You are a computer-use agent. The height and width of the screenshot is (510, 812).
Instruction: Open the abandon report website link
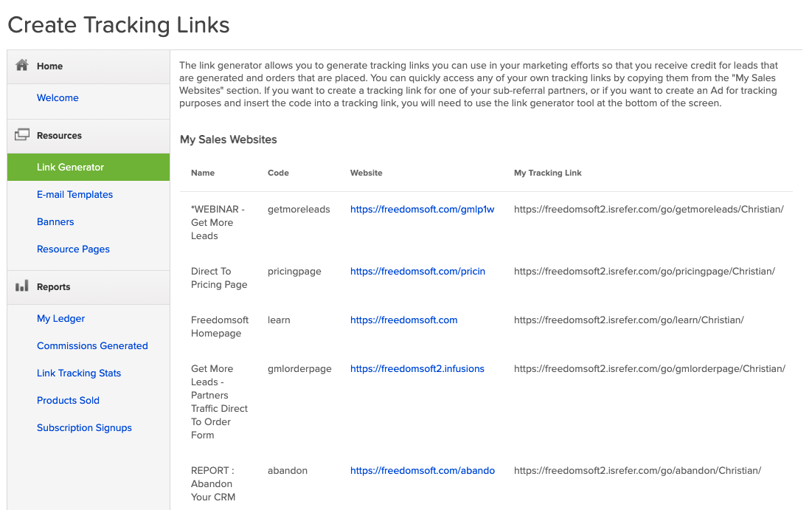point(422,470)
